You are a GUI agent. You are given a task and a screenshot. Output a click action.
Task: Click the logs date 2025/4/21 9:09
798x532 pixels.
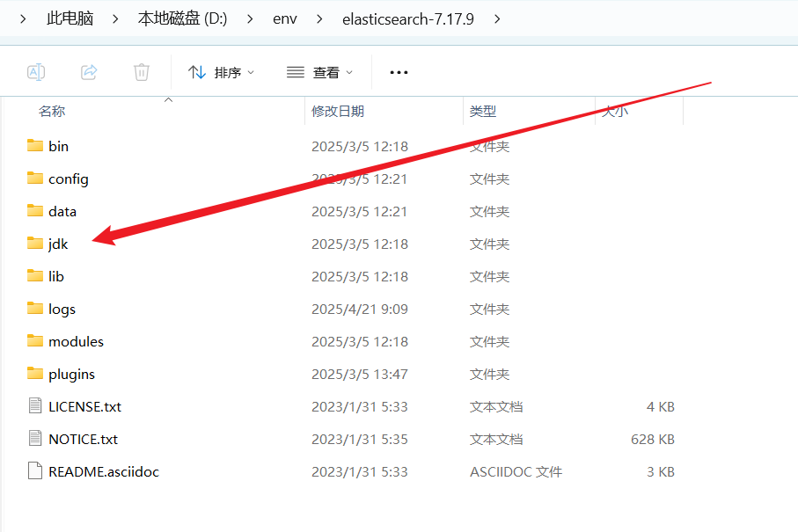tap(359, 310)
